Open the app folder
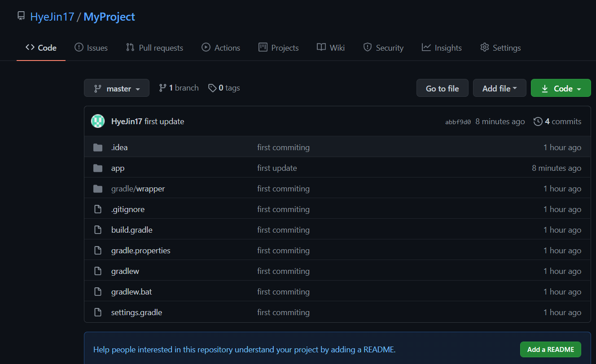 [x=118, y=168]
